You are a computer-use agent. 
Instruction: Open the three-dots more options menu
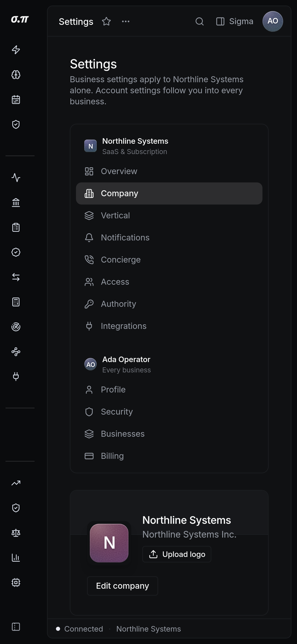[x=125, y=21]
